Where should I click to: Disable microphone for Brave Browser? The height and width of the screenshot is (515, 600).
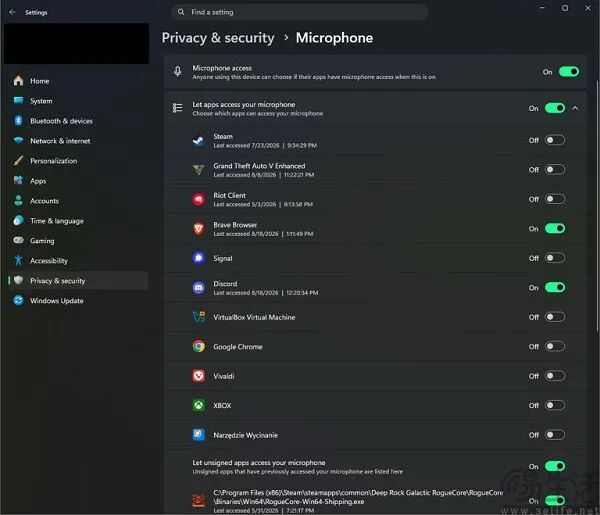(555, 228)
